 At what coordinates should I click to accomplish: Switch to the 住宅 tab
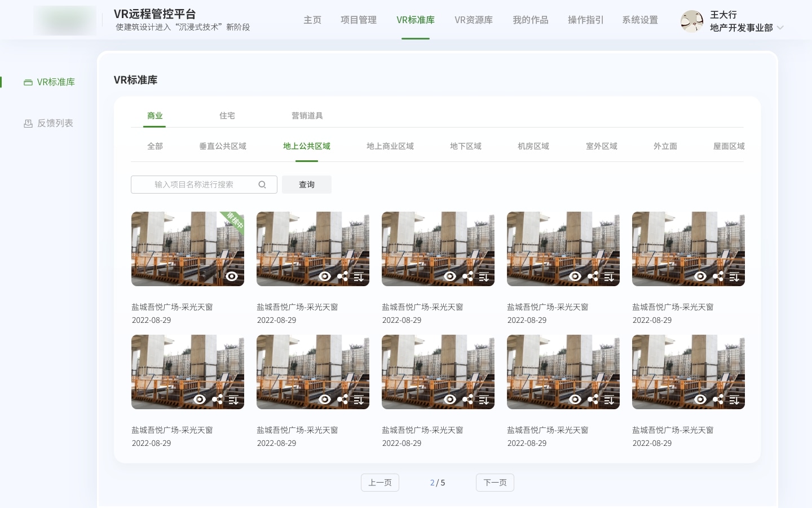pos(227,116)
